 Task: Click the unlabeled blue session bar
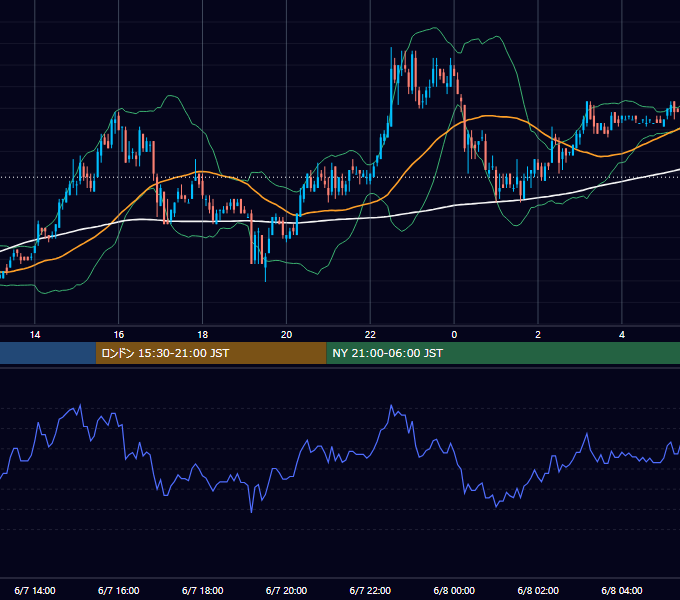48,353
